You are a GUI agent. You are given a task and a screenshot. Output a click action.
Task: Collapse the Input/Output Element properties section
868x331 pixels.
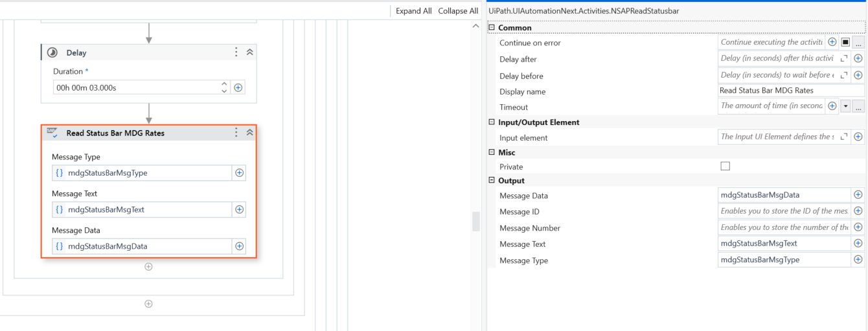tap(492, 122)
